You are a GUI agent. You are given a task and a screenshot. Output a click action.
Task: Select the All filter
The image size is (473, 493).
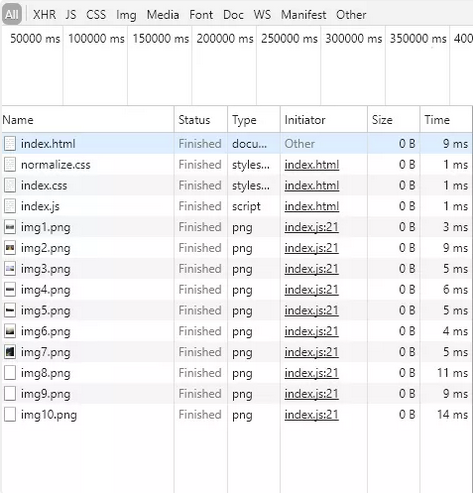click(12, 15)
